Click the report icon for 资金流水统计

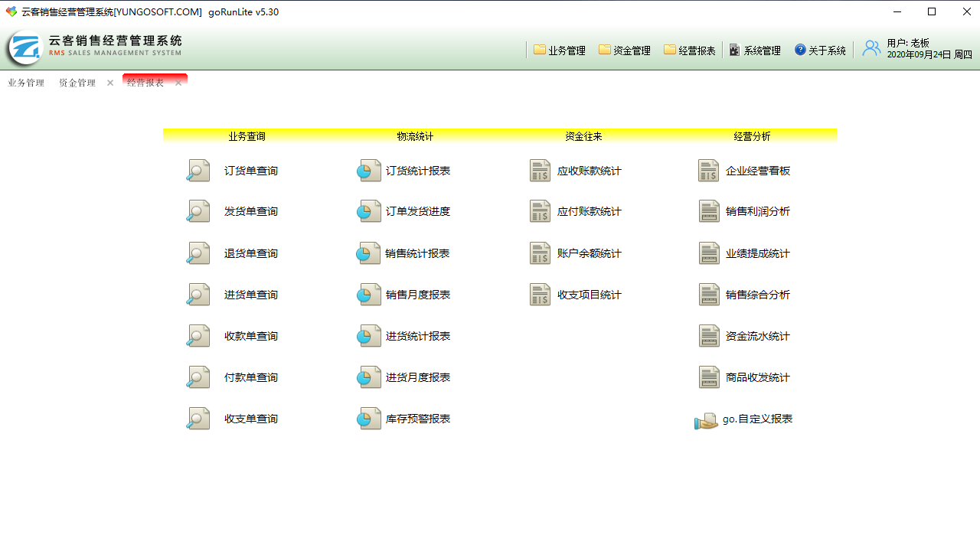pyautogui.click(x=709, y=336)
